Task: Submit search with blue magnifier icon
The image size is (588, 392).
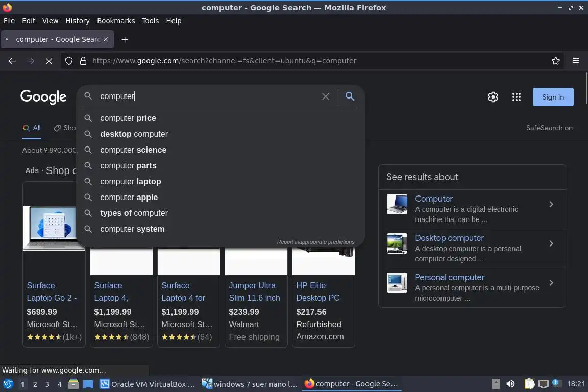Action: point(350,96)
